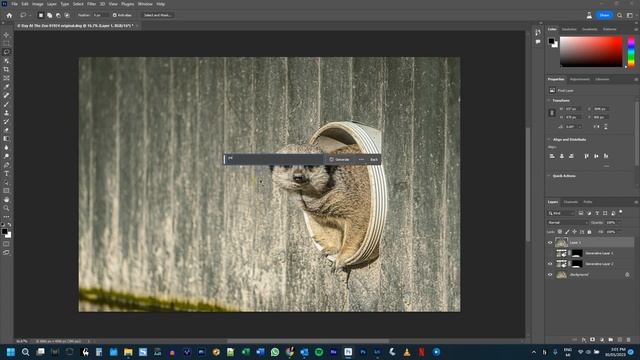Select the Eyedropper tool
Image resolution: width=640 pixels, height=360 pixels.
[x=6, y=87]
